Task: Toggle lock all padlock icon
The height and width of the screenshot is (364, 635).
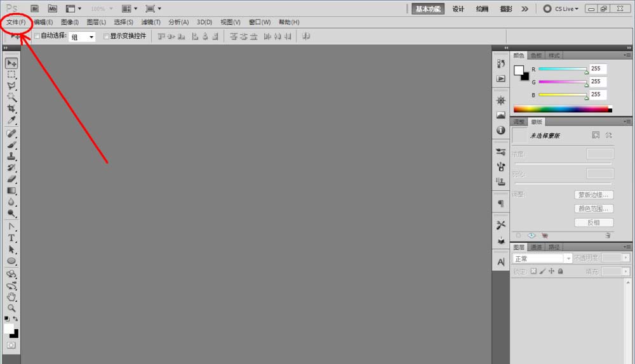Action: [x=561, y=271]
